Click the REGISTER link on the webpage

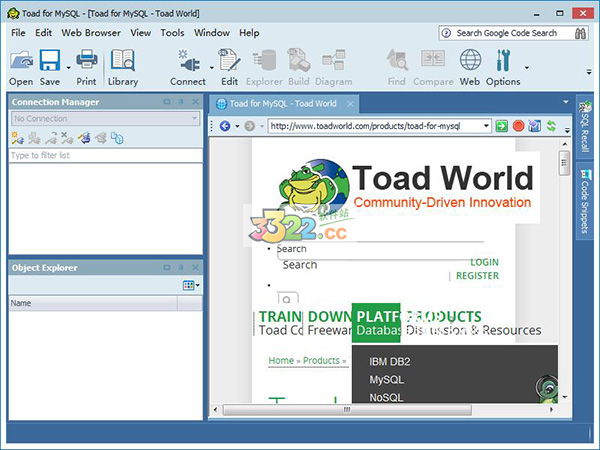tap(477, 275)
